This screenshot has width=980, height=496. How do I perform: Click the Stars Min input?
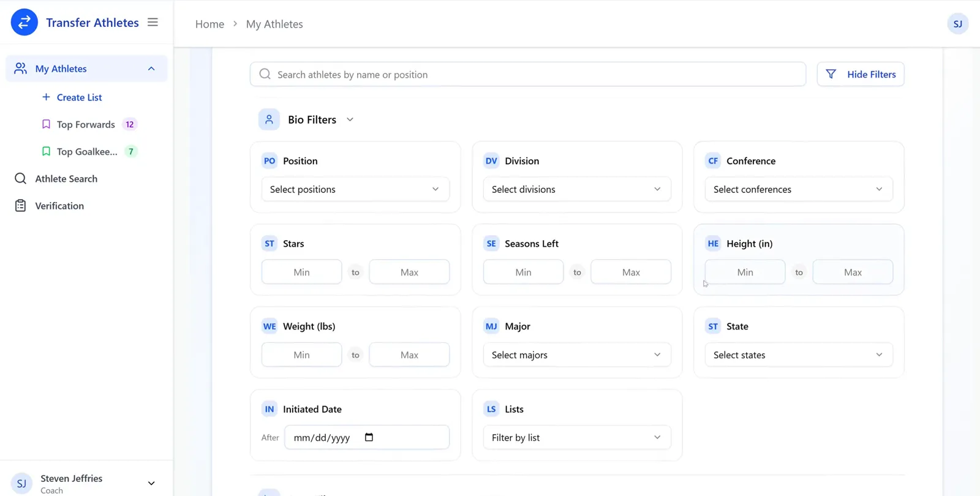click(x=301, y=272)
